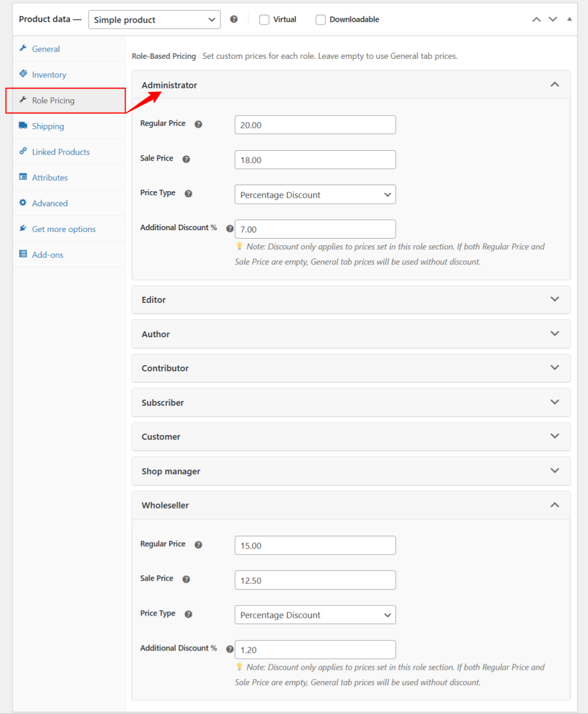Open Administrator Price Type dropdown
The image size is (588, 714).
(315, 195)
